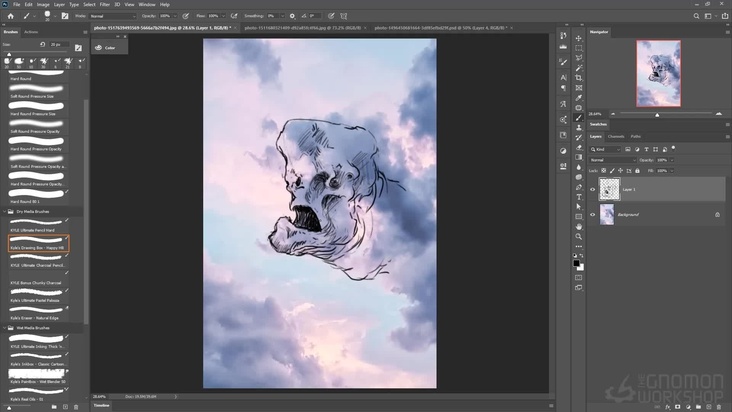Viewport: 732px width, 412px height.
Task: Open the layer blend mode dropdown
Action: (x=610, y=160)
